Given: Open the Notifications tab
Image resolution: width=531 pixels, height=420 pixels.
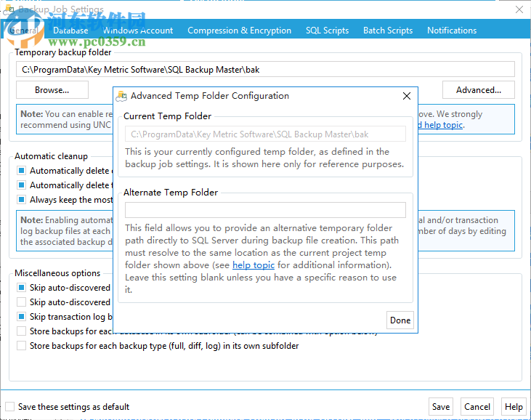Looking at the screenshot, I should point(452,31).
